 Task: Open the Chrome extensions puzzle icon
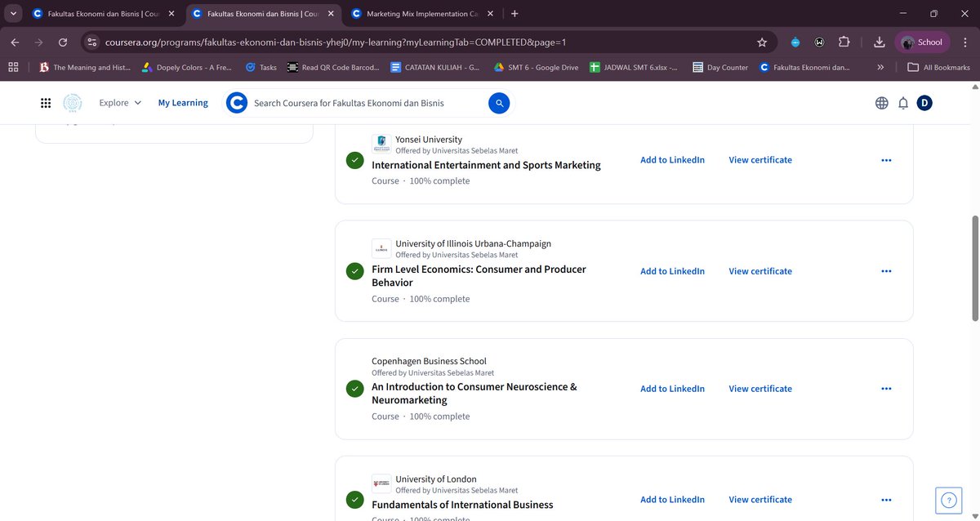click(844, 42)
